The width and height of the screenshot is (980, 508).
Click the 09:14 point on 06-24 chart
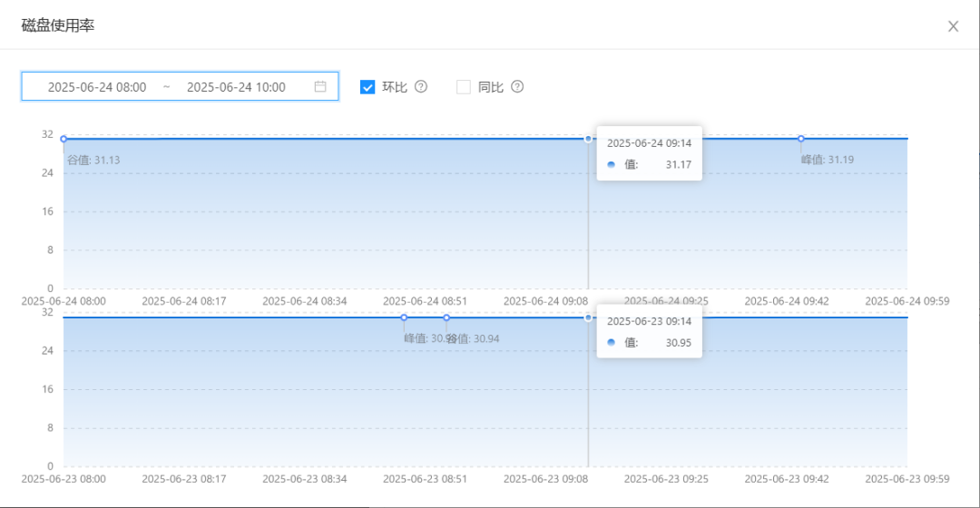click(x=588, y=139)
